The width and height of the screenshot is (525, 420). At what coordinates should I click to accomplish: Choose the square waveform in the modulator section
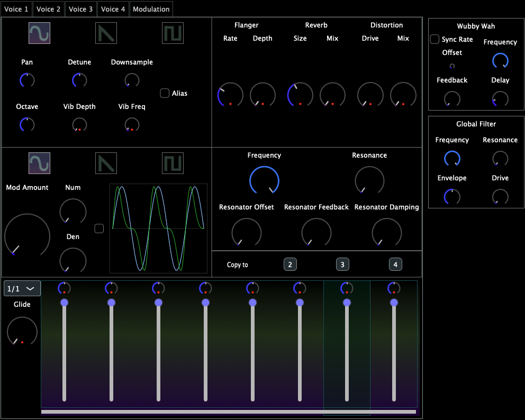(173, 163)
